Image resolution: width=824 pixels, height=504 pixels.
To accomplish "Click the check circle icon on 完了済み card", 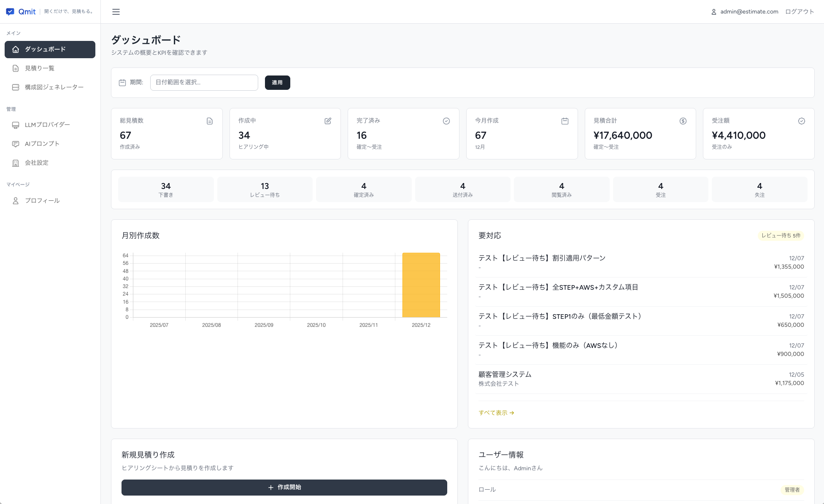I will pyautogui.click(x=446, y=121).
